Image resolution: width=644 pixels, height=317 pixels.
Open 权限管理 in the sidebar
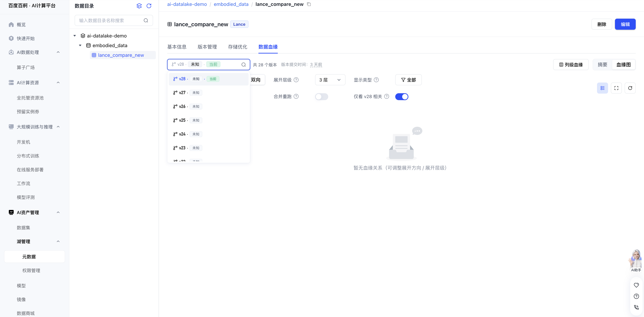point(31,271)
